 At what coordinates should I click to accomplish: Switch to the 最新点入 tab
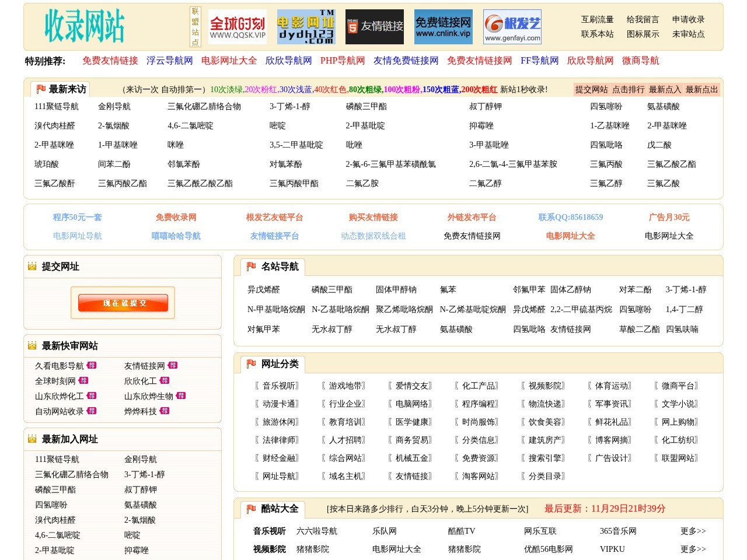tap(665, 89)
